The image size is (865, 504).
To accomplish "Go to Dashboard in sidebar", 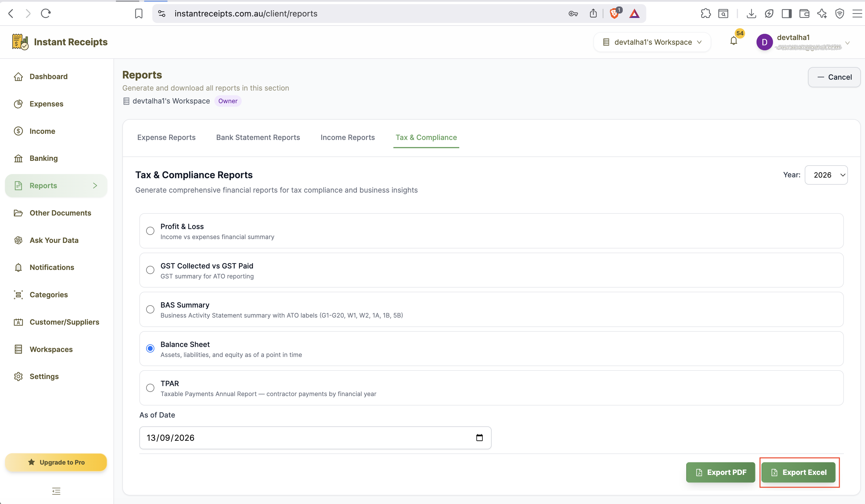I will (x=56, y=76).
